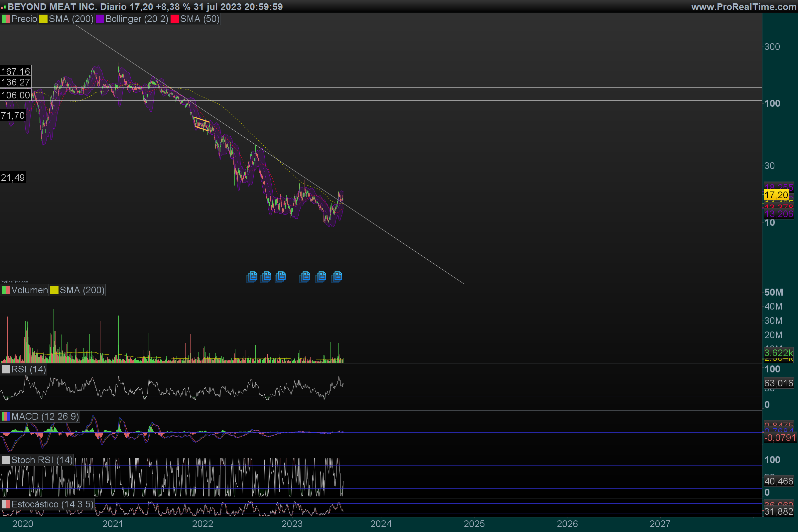Open the third news document icon from left

(281, 277)
